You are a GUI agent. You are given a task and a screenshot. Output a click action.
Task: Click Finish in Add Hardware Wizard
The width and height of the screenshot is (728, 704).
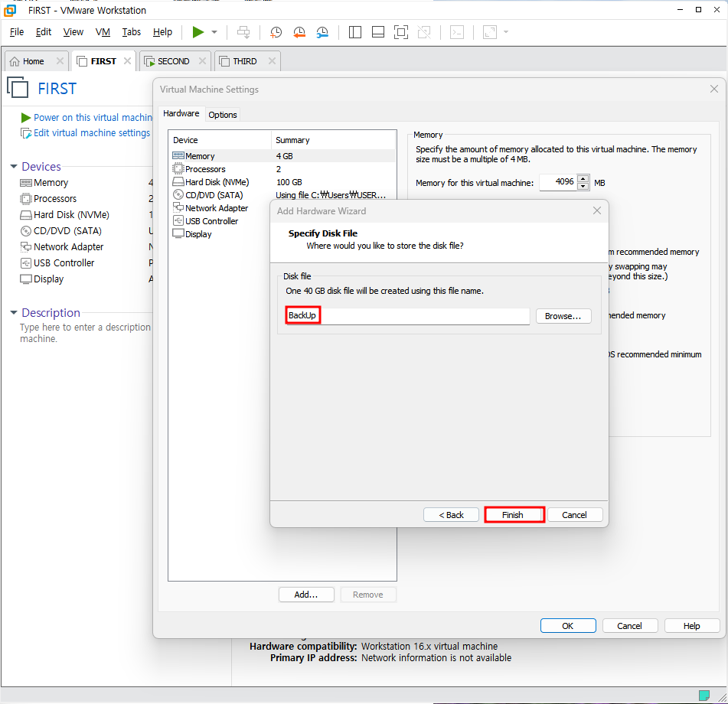coord(514,515)
